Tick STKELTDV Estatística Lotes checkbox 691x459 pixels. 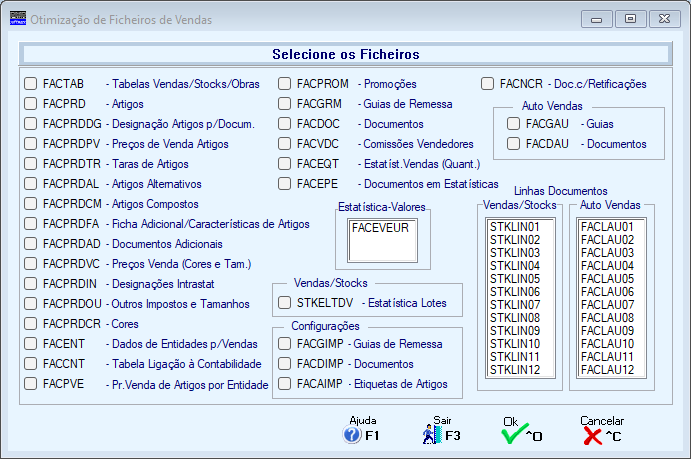[x=285, y=303]
